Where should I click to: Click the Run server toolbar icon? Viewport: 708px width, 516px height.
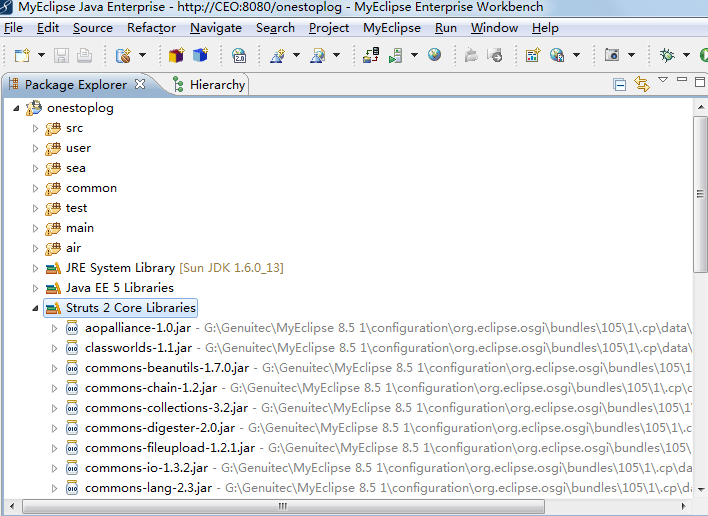tap(396, 55)
